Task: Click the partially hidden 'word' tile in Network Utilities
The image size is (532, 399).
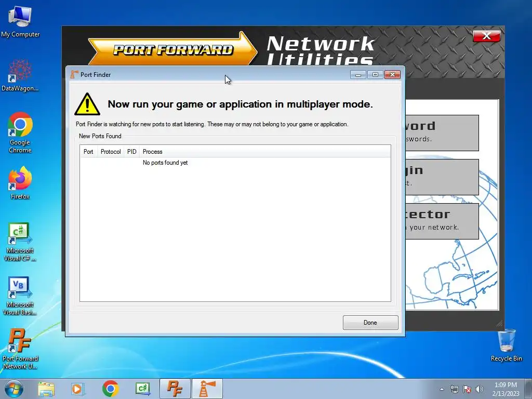Action: [442, 132]
